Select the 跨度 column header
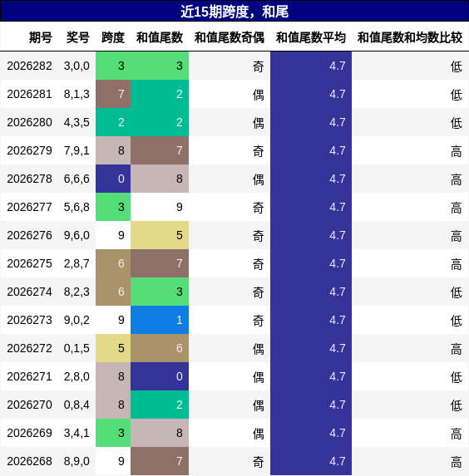Viewport: 469px width, 476px height. [x=113, y=37]
